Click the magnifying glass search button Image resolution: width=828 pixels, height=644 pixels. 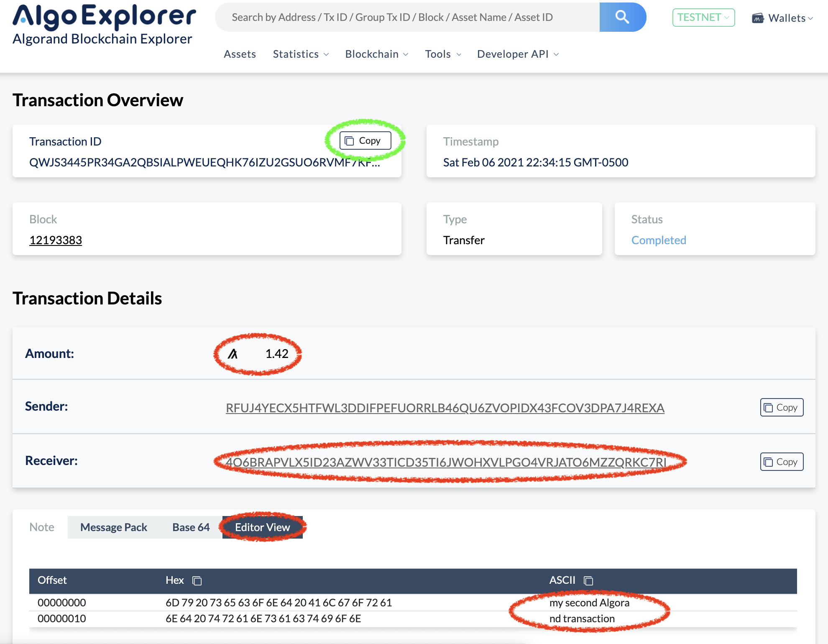622,17
